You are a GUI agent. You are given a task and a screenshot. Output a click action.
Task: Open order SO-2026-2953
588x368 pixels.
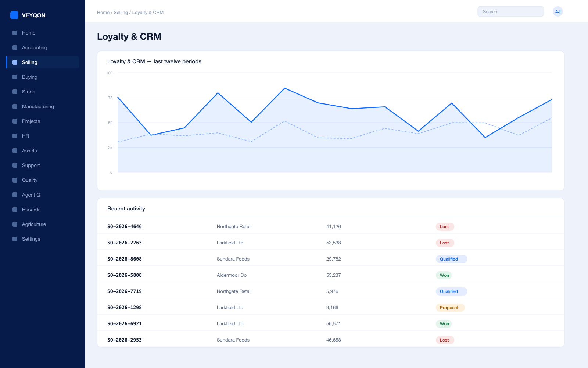coord(125,340)
